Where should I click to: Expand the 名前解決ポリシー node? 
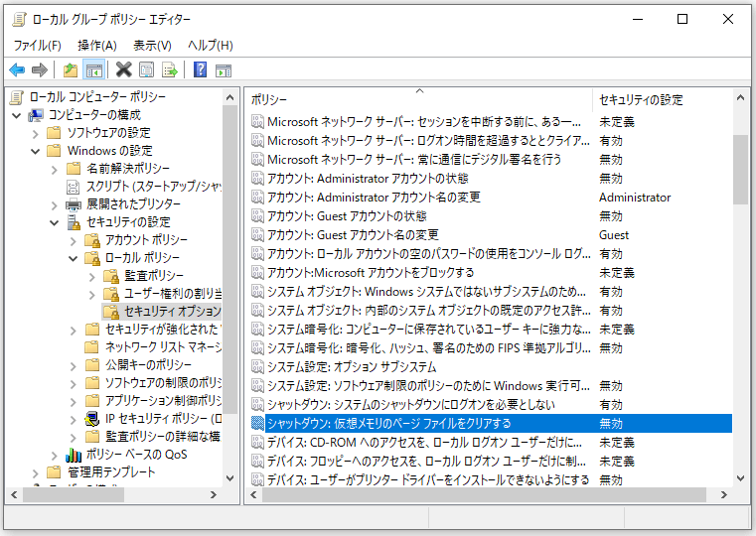[54, 169]
